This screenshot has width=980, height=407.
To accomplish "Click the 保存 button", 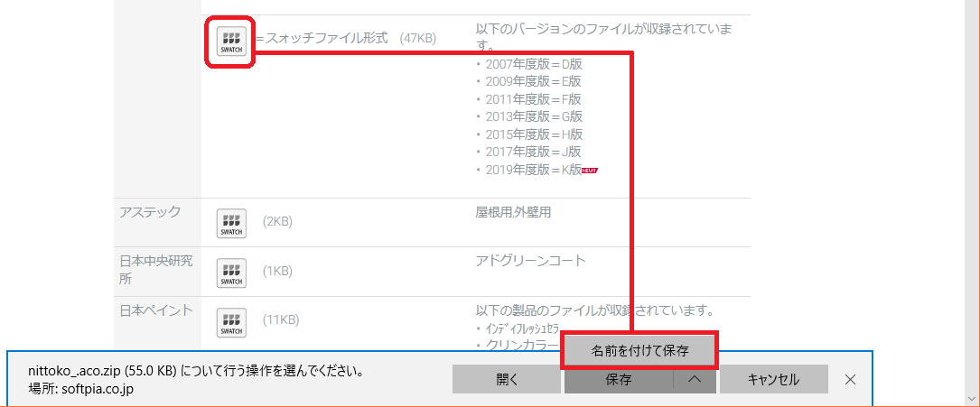I will pyautogui.click(x=618, y=380).
